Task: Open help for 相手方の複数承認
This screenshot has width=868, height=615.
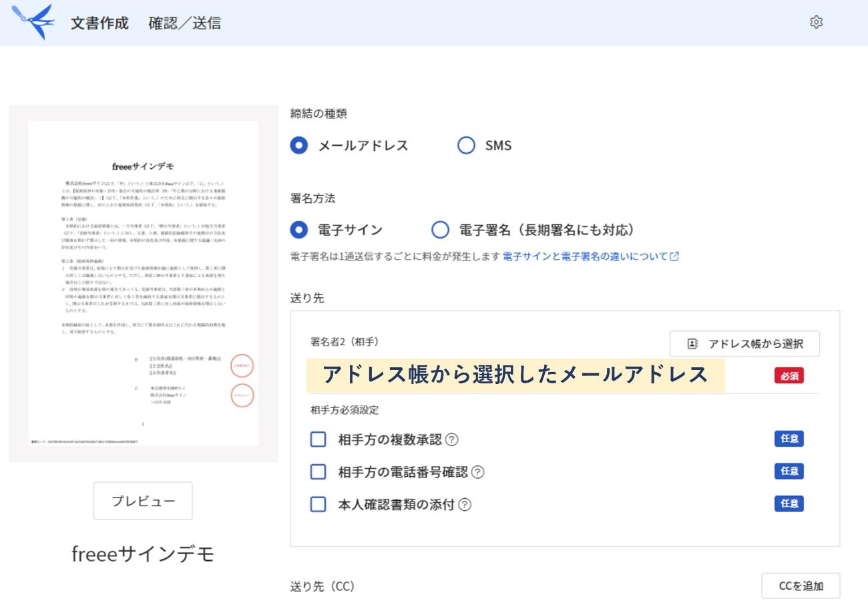Action: (452, 439)
